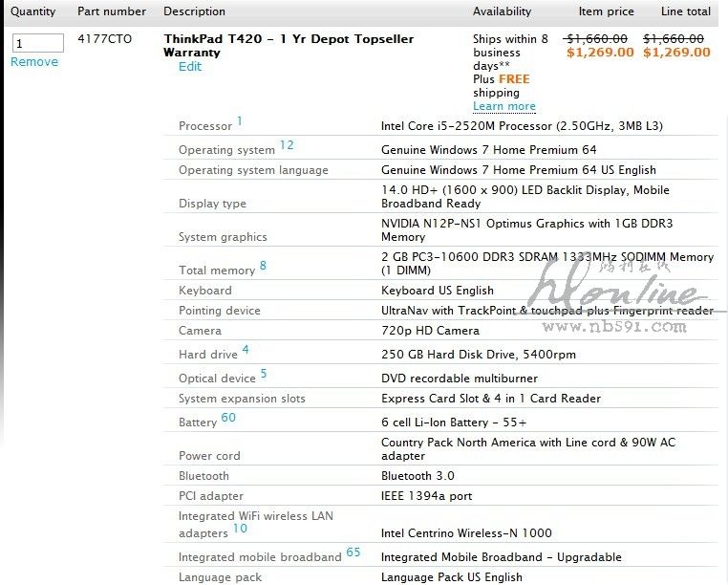Open footnote 10 beside WiFi adapters
The height and width of the screenshot is (585, 728).
point(240,529)
